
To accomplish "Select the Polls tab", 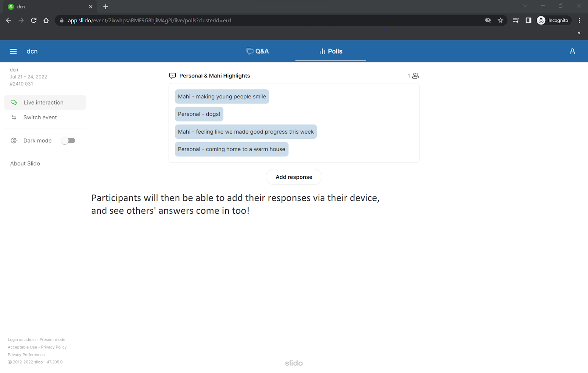I will [331, 51].
